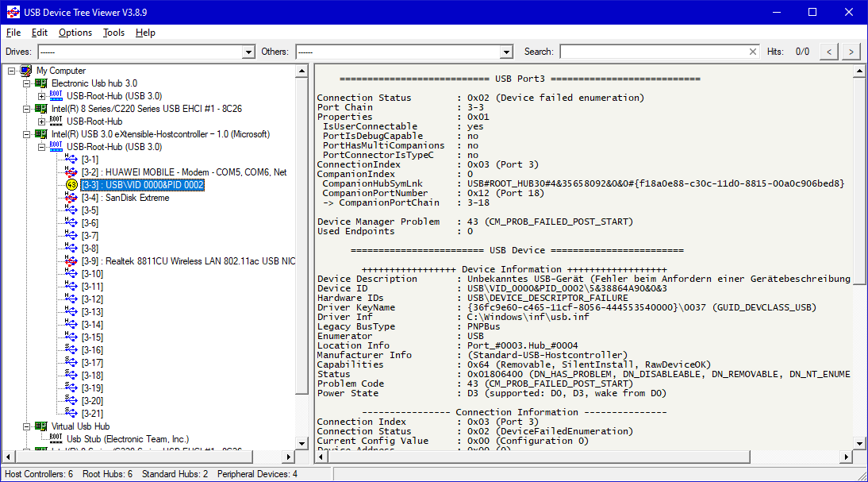Click the empty USB port icon at 3-1
868x482 pixels.
(x=71, y=160)
